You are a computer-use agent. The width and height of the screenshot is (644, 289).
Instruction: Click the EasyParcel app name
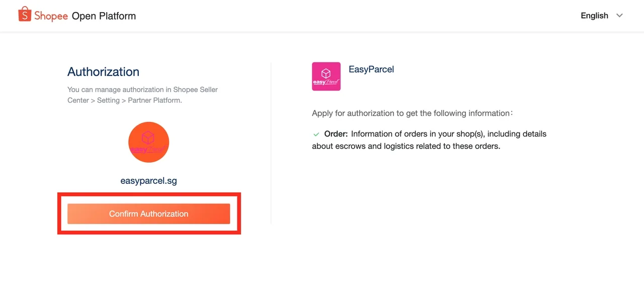point(371,69)
